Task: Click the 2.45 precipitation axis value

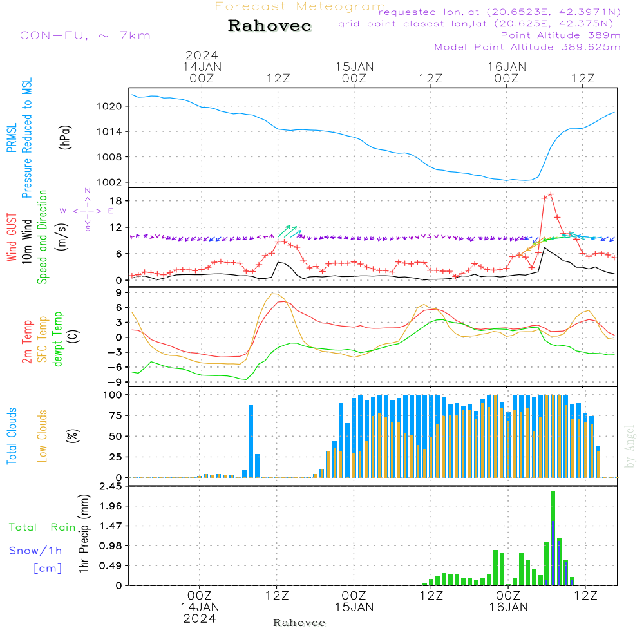Action: point(111,486)
